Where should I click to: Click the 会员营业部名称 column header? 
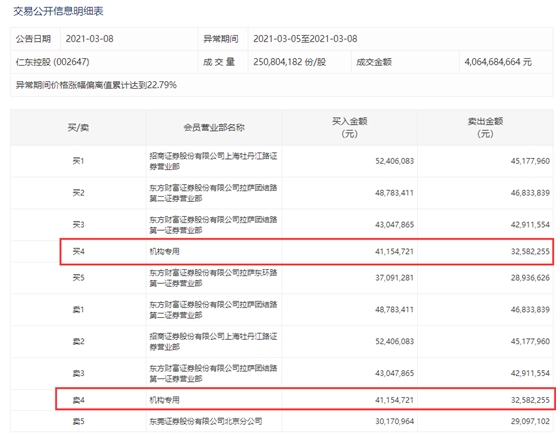pyautogui.click(x=214, y=127)
